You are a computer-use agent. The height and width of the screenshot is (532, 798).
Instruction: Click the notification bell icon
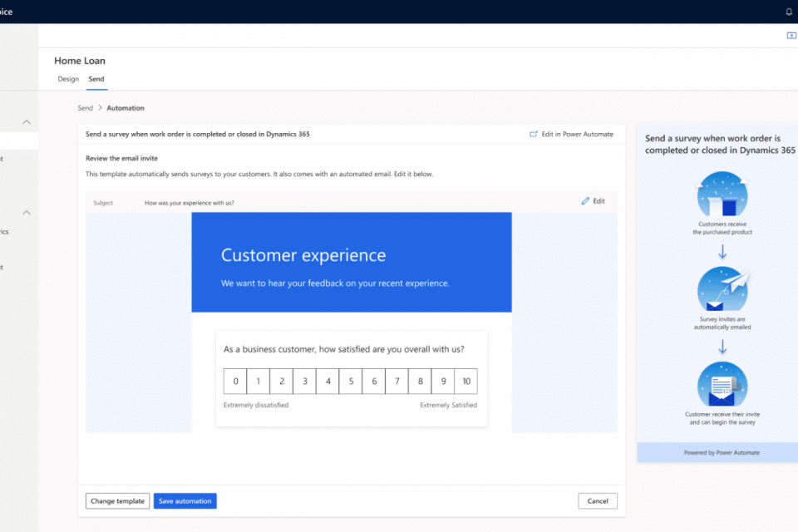[x=789, y=12]
